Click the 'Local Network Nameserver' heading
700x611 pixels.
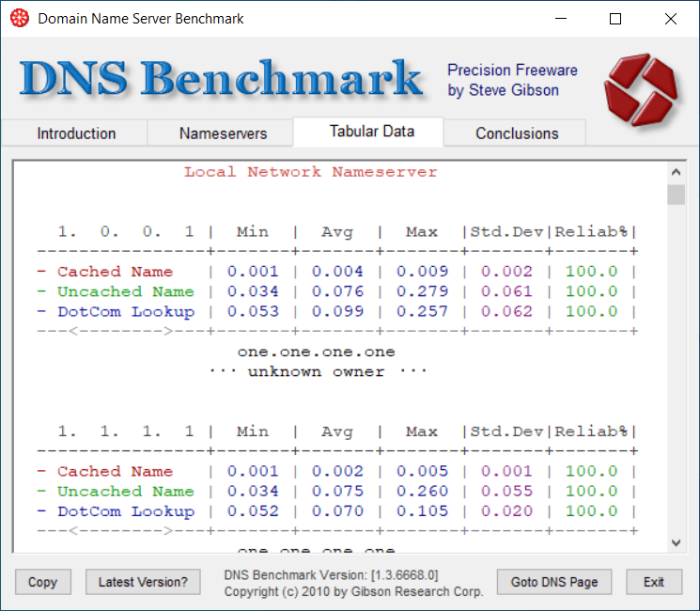coord(311,172)
